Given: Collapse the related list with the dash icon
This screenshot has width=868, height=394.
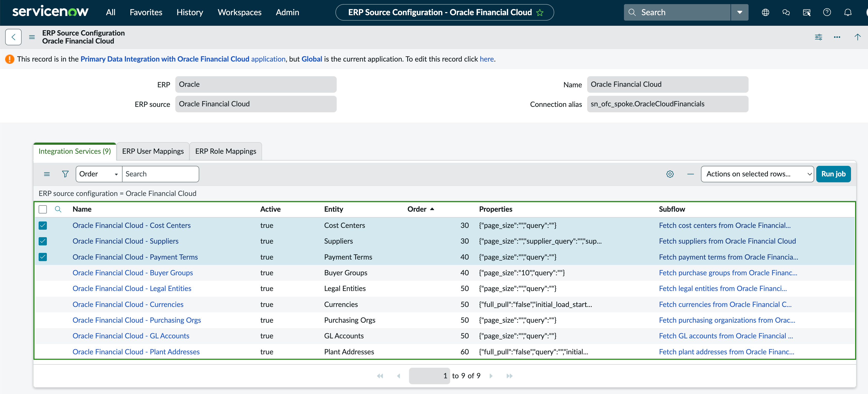Looking at the screenshot, I should [690, 174].
